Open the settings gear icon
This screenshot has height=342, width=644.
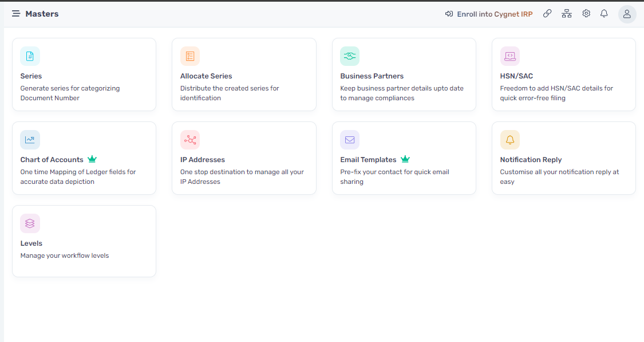point(586,14)
